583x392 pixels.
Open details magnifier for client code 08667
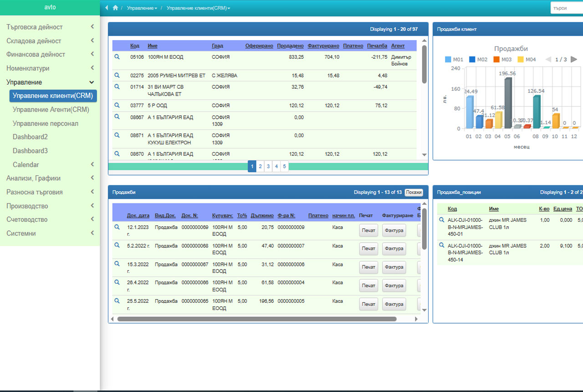click(x=117, y=117)
